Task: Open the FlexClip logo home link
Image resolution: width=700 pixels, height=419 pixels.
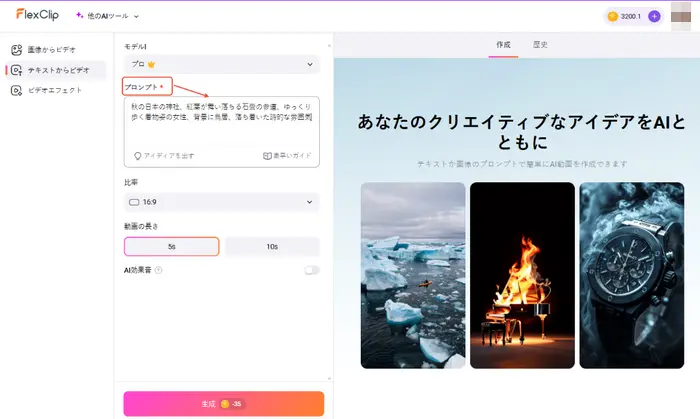Action: click(x=37, y=15)
